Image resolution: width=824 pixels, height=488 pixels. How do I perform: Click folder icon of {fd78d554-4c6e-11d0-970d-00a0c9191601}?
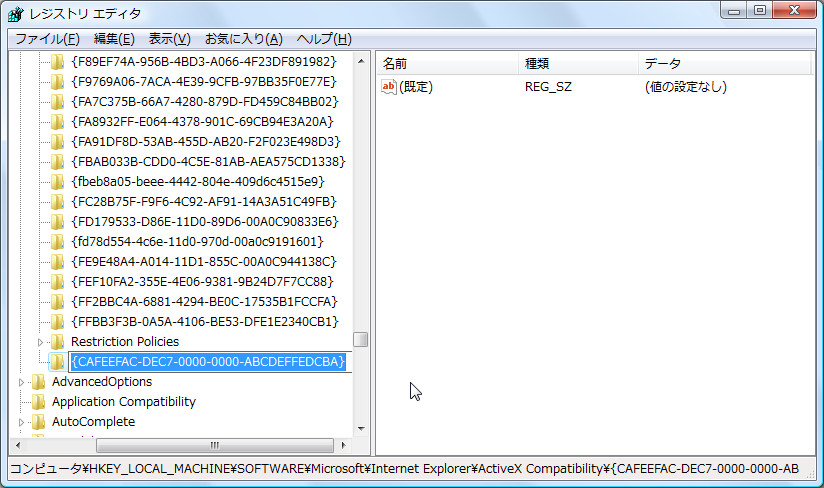click(57, 242)
